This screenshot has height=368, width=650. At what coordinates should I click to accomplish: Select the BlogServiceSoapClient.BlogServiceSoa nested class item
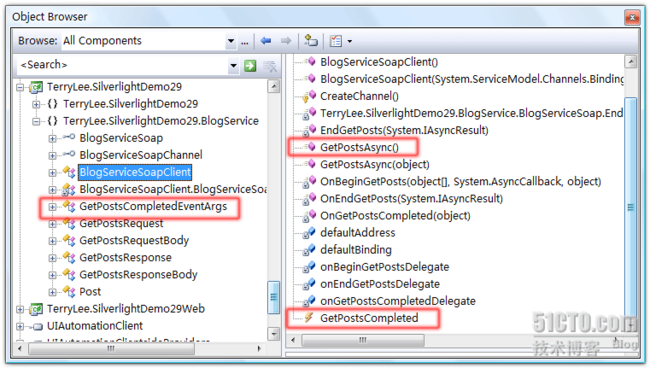[173, 189]
